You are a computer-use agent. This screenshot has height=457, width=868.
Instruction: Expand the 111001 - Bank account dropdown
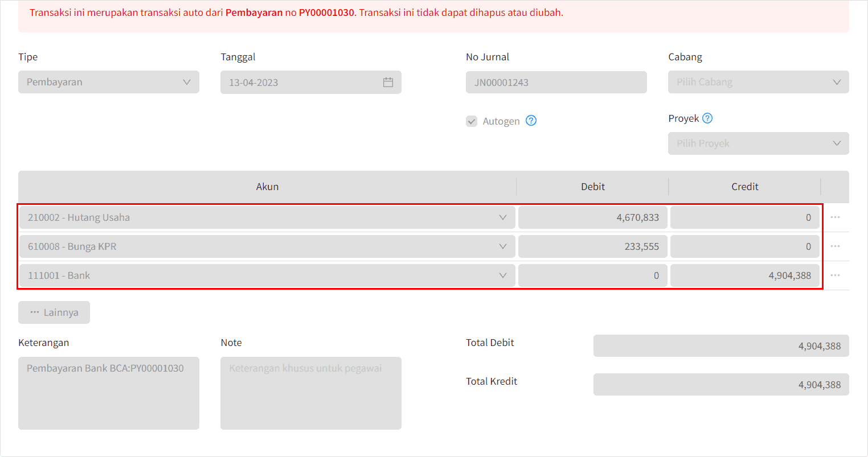pyautogui.click(x=268, y=275)
